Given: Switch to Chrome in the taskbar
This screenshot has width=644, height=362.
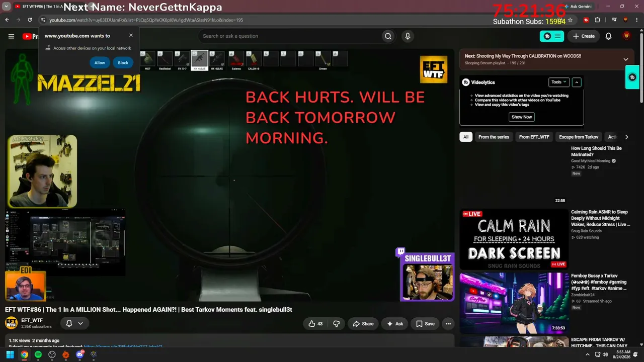Looking at the screenshot, I should point(24,355).
